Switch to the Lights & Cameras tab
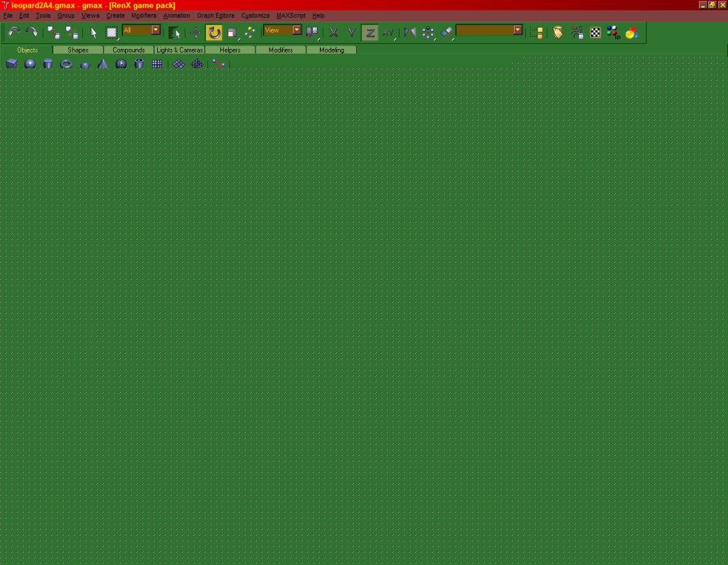Viewport: 728px width, 565px height. click(x=180, y=50)
